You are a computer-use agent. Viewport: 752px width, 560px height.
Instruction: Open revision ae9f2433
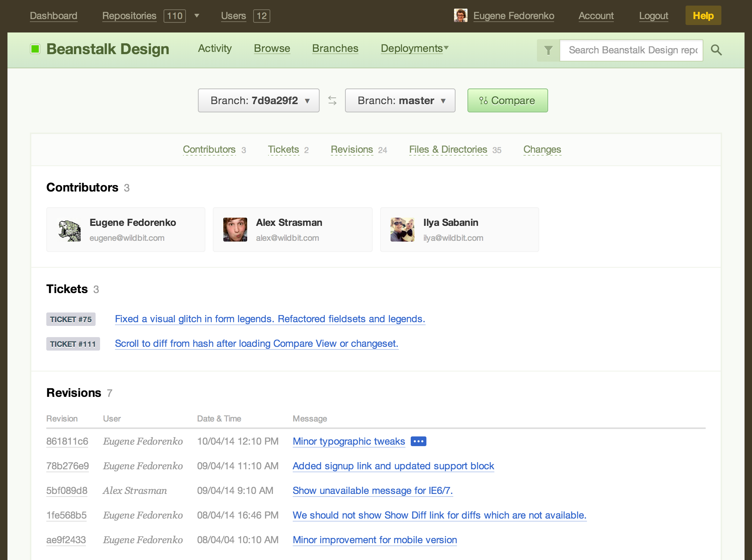[x=66, y=540]
